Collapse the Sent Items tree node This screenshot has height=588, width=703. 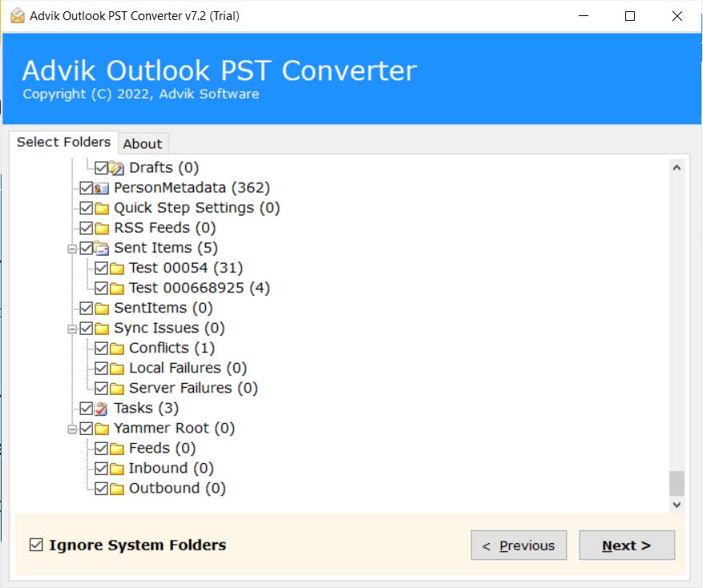point(71,248)
